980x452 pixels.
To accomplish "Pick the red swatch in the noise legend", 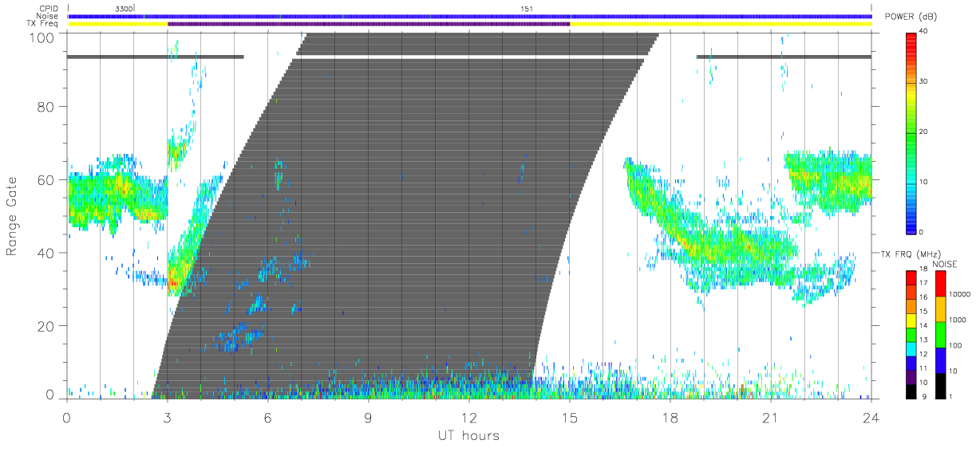I will (x=939, y=282).
